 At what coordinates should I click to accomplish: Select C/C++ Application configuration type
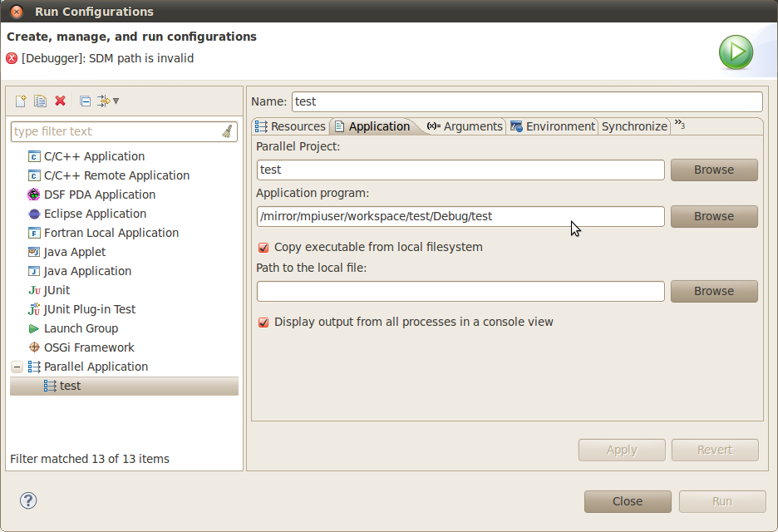coord(94,156)
